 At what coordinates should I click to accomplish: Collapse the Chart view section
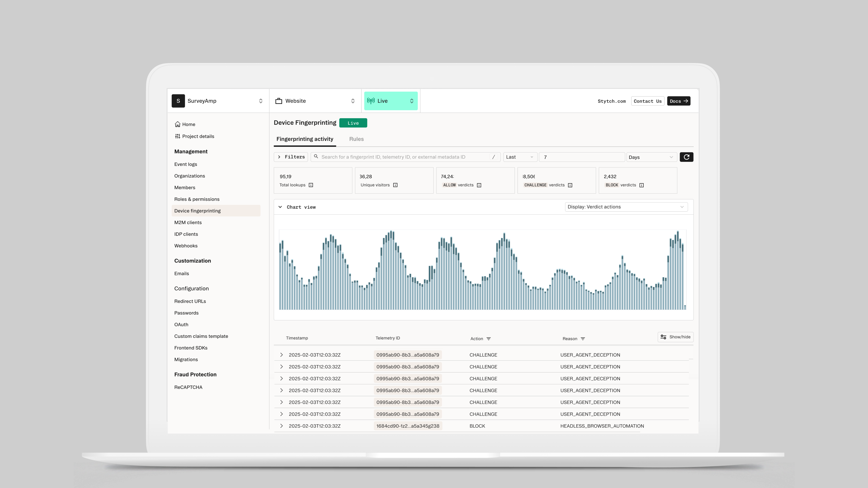pos(280,207)
